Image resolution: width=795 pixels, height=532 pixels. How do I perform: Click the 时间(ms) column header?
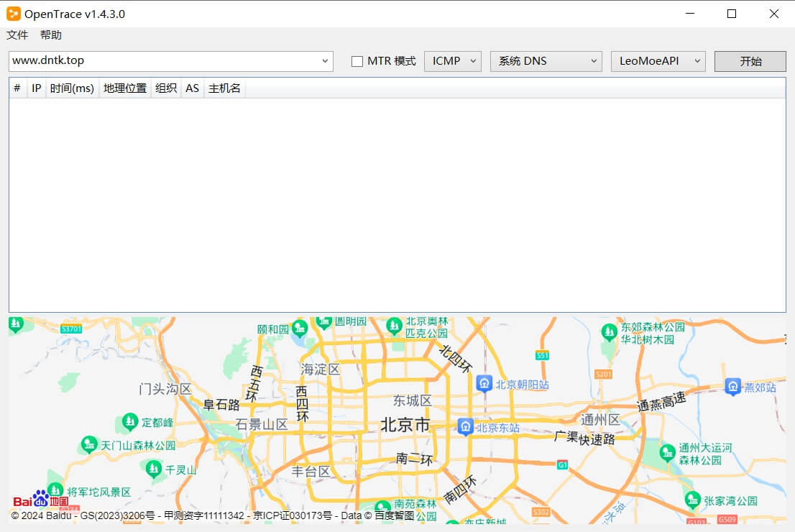[72, 88]
